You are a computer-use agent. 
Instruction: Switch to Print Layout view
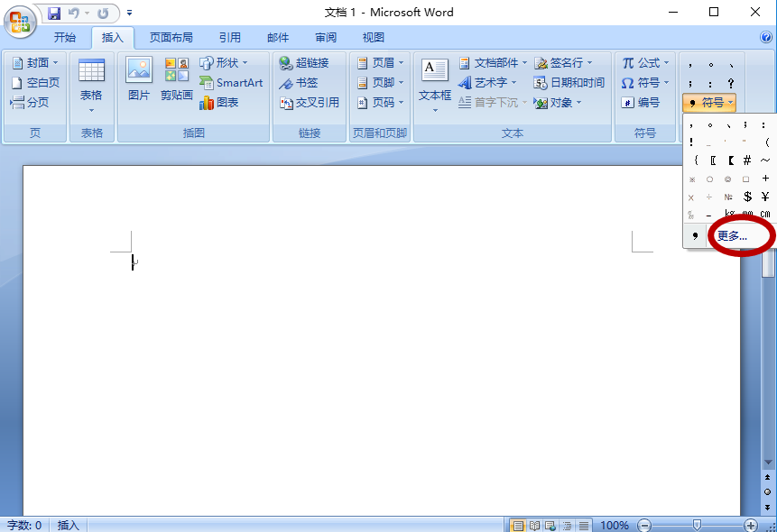[518, 526]
